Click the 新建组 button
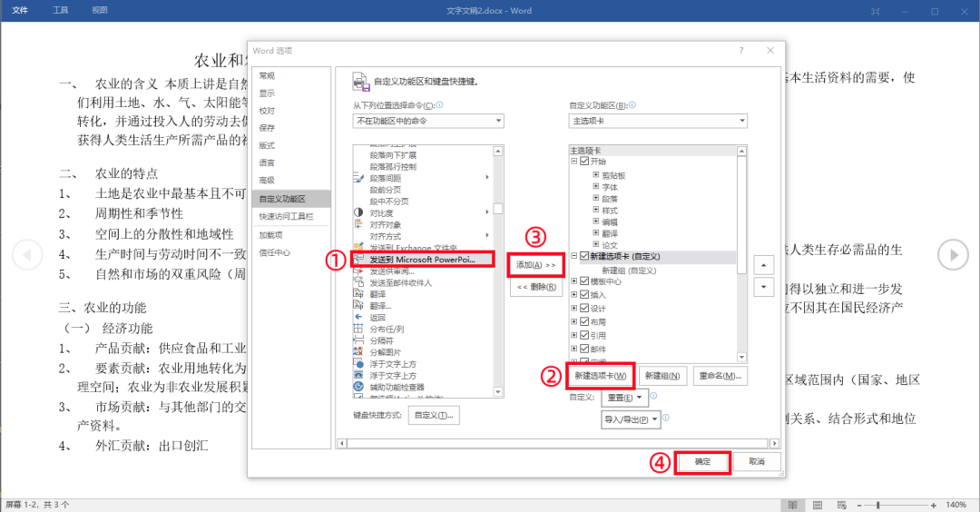 click(x=662, y=376)
